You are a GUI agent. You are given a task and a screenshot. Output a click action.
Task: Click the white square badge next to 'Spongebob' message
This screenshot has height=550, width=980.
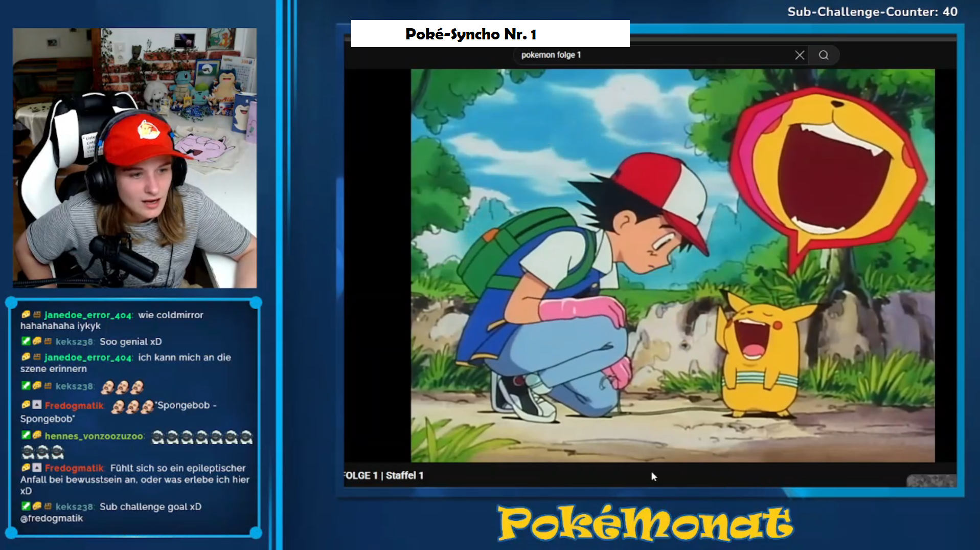pos(37,405)
